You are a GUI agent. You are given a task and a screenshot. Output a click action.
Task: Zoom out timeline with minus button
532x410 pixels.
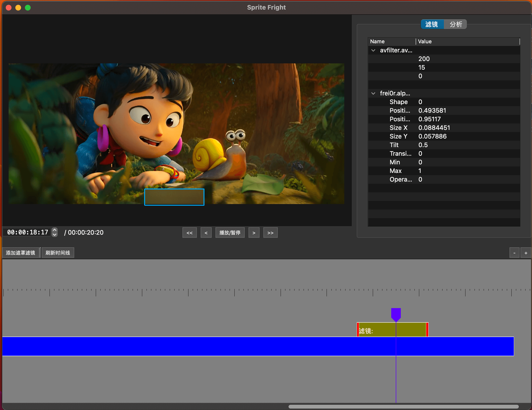click(515, 253)
